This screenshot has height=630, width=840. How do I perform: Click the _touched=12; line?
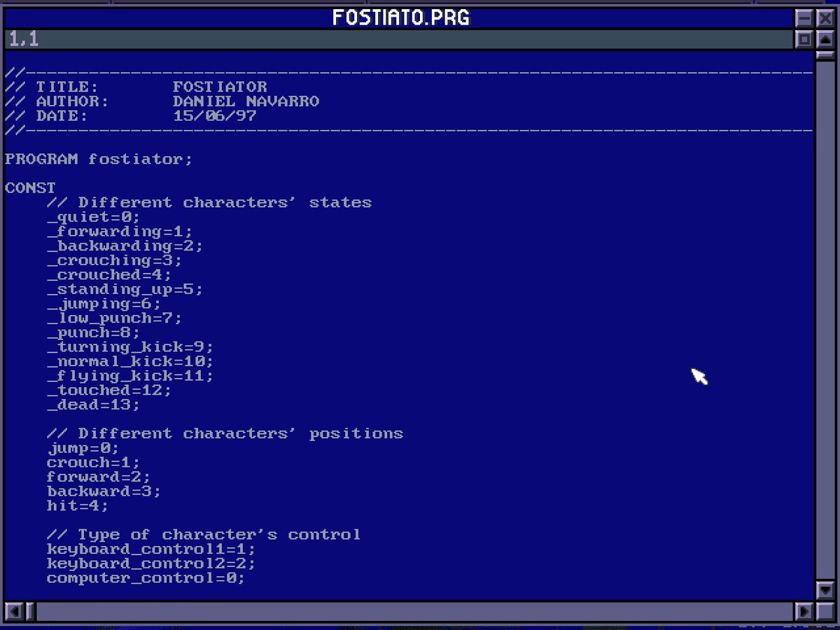coord(109,391)
